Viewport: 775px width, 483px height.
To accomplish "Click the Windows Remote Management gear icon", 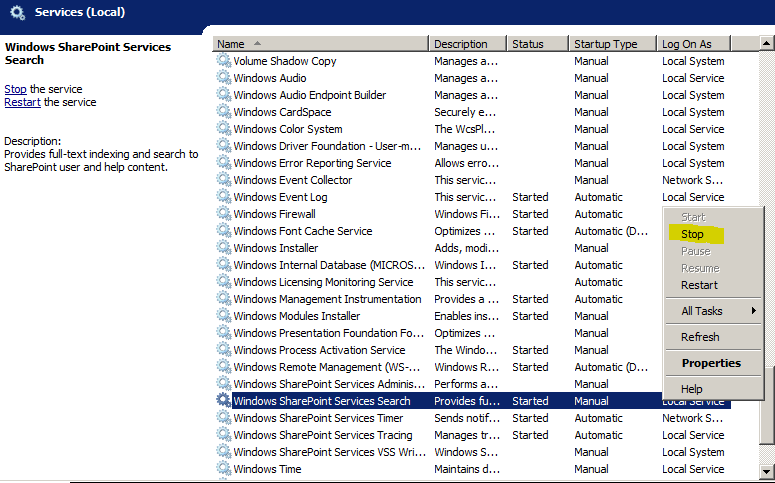I will (x=223, y=366).
